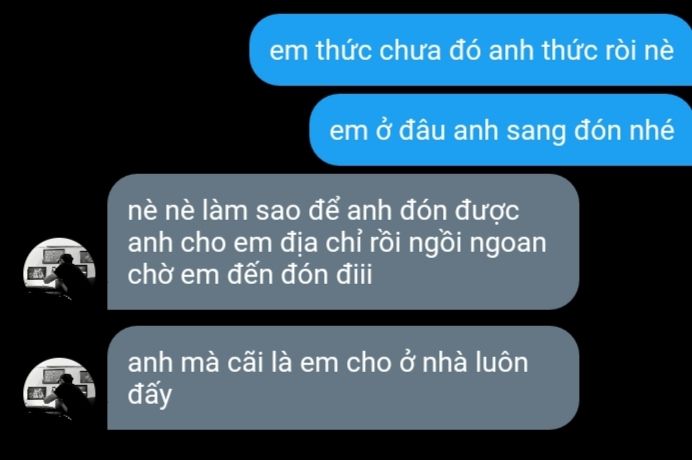This screenshot has height=460, width=692.
Task: Click the words 'đón được' in the gray bubble
Action: click(x=459, y=211)
